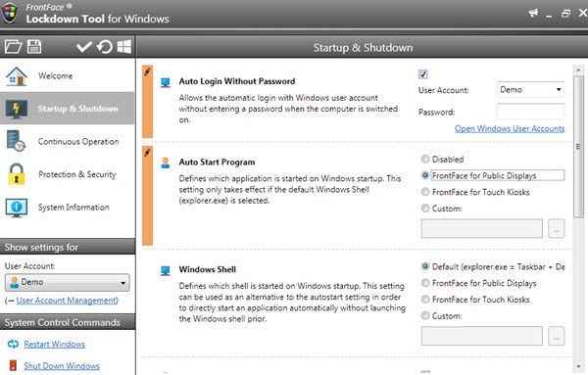This screenshot has height=375, width=588.
Task: Open Windows User Accounts link
Action: point(510,128)
